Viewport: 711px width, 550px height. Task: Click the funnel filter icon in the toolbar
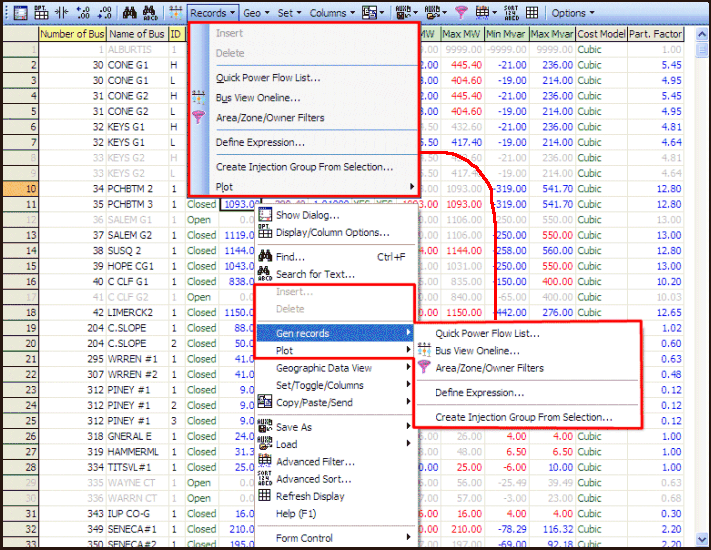(461, 13)
